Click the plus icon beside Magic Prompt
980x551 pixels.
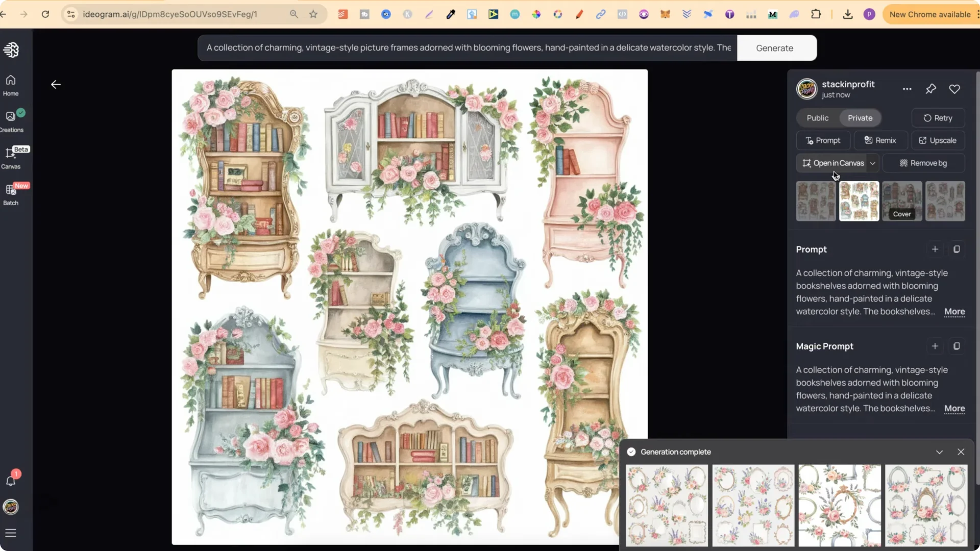(x=935, y=346)
